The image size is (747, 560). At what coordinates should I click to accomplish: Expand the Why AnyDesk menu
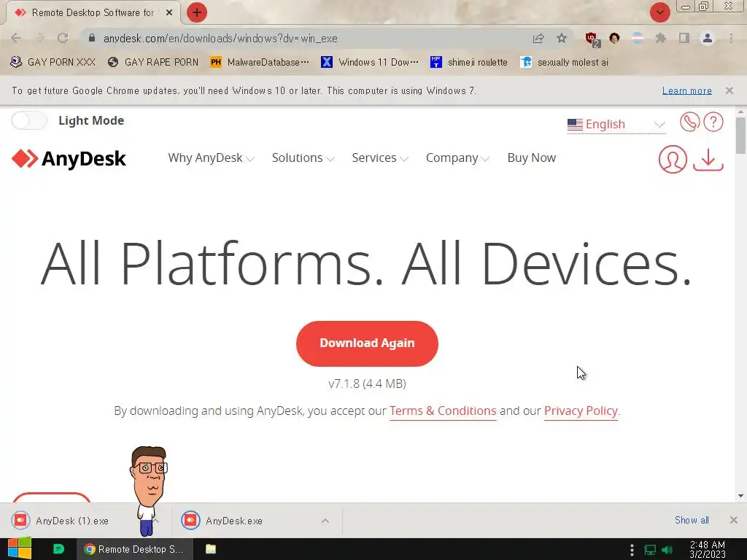(x=211, y=158)
